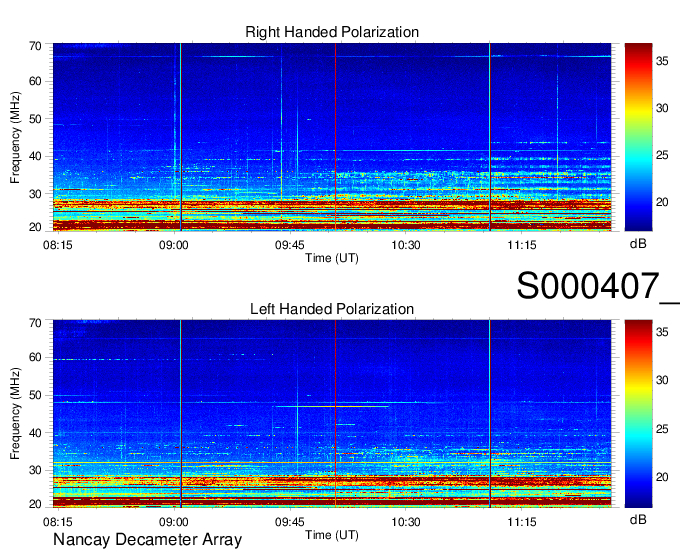The height and width of the screenshot is (552, 680).
Task: Click the 'Frequency (MHz)' axis label of the lower plot
Action: tap(15, 414)
